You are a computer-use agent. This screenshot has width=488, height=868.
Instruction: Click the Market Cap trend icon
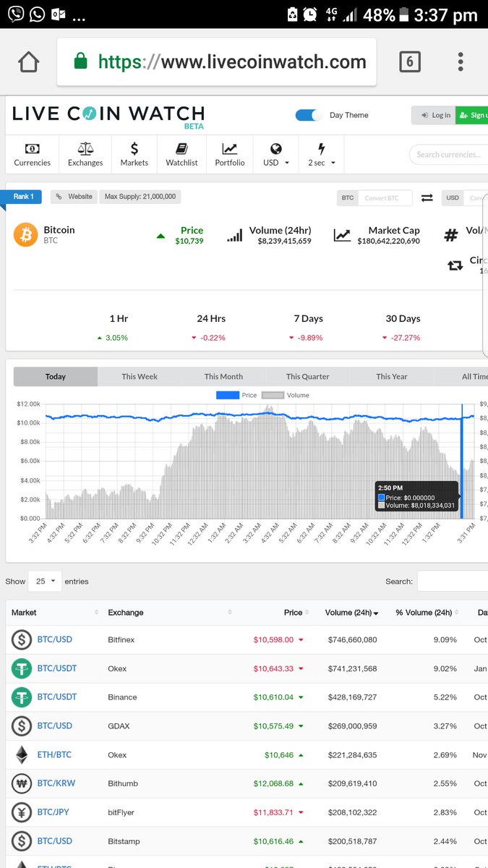point(342,235)
